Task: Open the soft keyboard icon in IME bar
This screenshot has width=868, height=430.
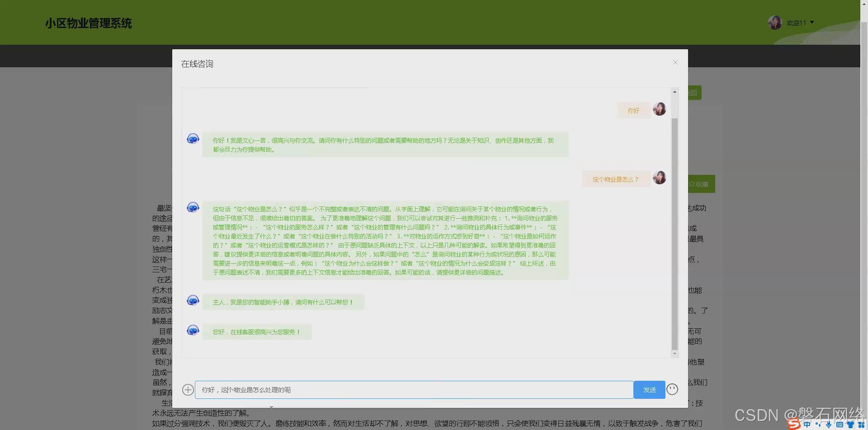Action: (840, 425)
